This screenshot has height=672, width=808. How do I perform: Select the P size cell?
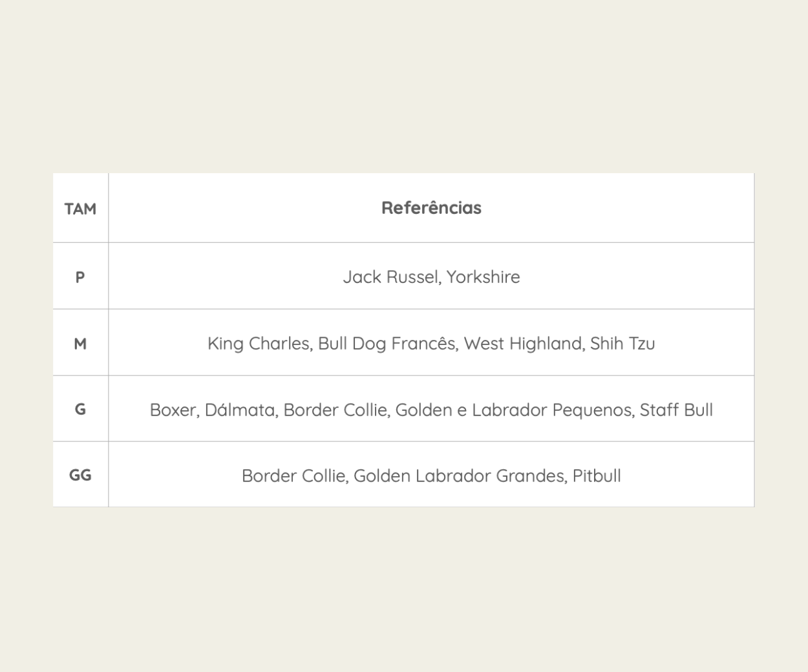[x=80, y=277]
